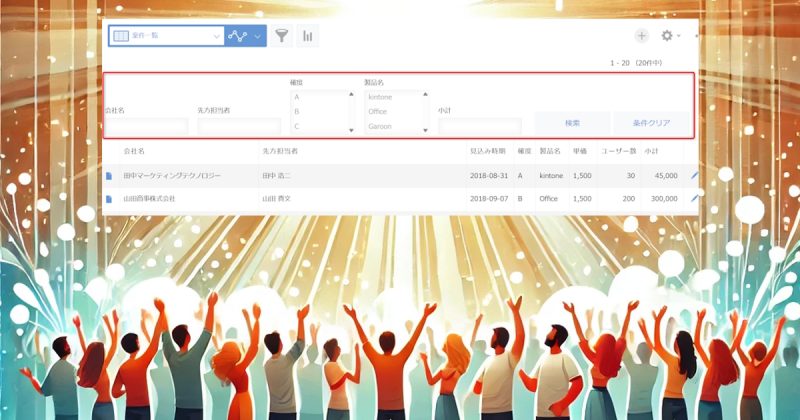
Task: Click the graph view icon button
Action: (x=238, y=36)
